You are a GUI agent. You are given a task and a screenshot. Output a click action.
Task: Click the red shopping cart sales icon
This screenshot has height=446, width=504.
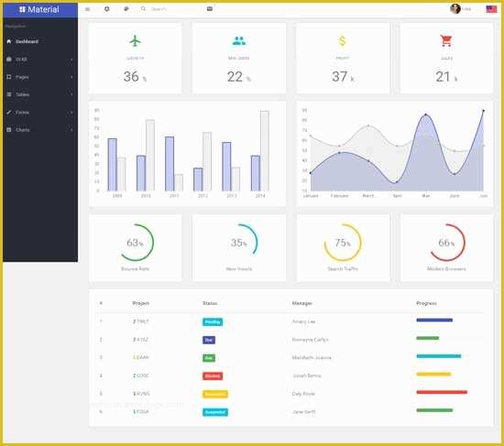click(x=446, y=41)
